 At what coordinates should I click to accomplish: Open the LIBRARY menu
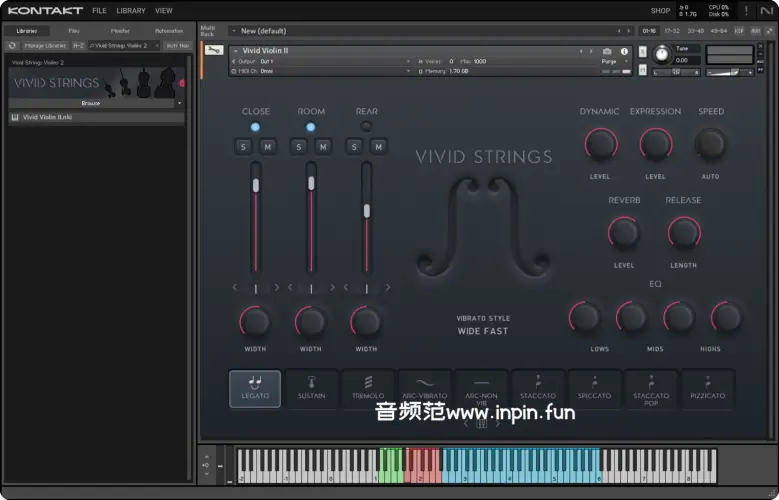tap(130, 11)
